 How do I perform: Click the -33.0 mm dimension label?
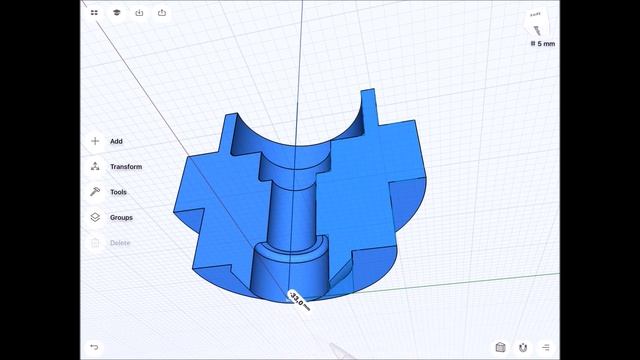pyautogui.click(x=299, y=300)
